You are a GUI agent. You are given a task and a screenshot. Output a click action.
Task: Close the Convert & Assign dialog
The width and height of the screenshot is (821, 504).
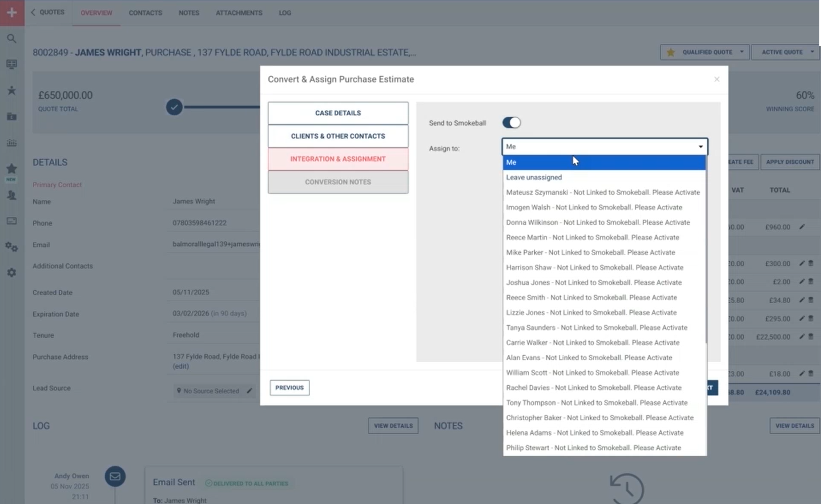pos(717,79)
